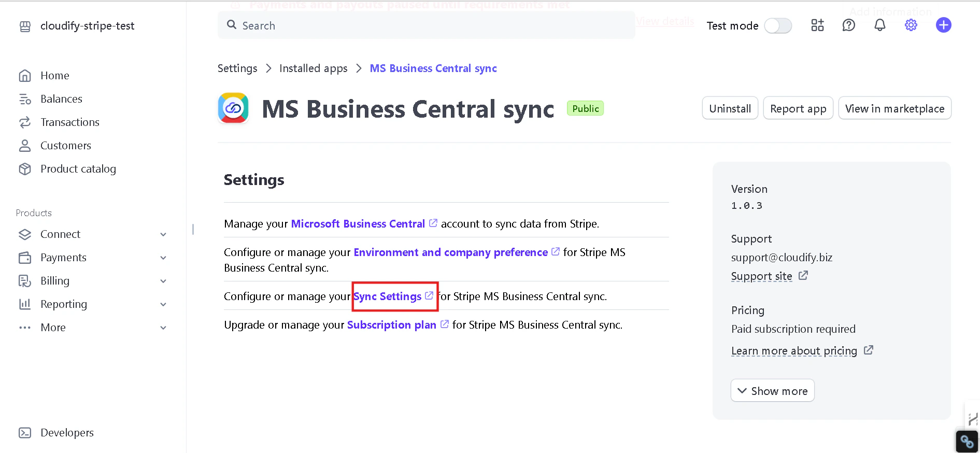This screenshot has height=453, width=980.
Task: Open Customers in the sidebar
Action: coord(66,146)
